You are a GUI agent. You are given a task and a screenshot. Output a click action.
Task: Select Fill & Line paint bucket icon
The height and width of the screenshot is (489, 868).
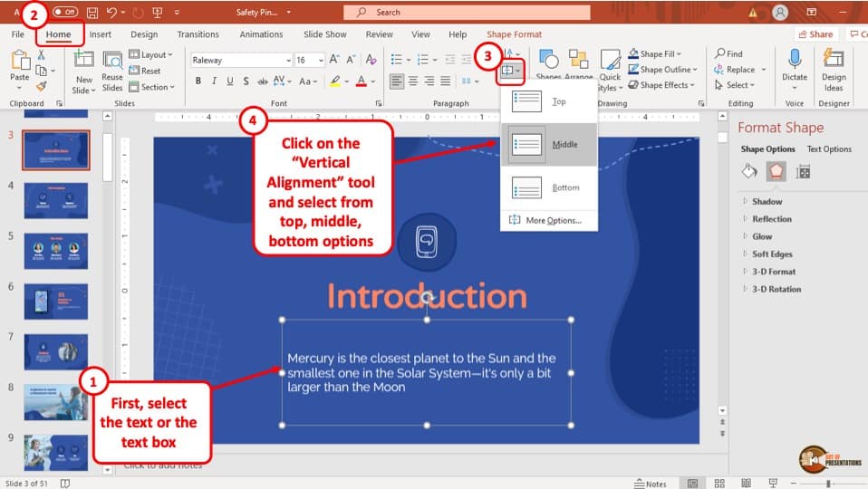[749, 171]
